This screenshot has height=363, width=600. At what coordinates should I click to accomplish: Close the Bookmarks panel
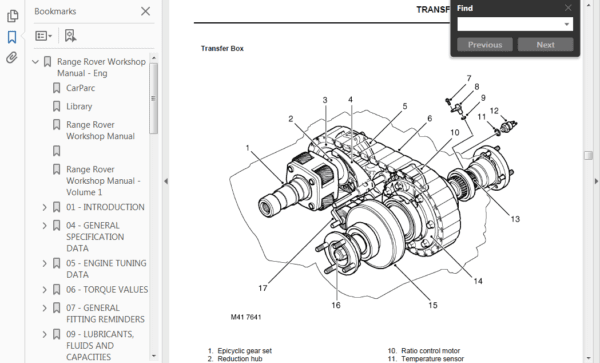145,11
